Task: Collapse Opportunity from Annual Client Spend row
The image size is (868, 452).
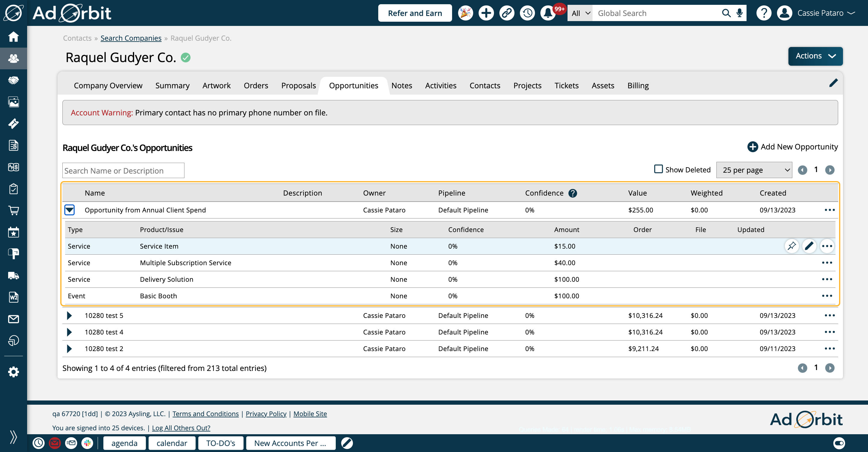Action: (x=69, y=210)
